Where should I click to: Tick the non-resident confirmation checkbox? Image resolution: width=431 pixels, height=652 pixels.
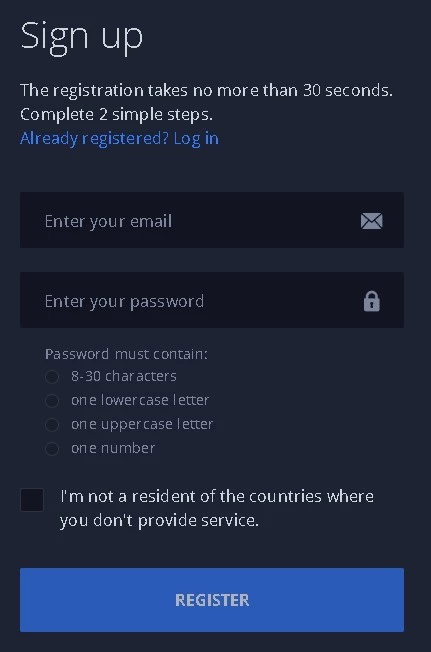tap(32, 500)
